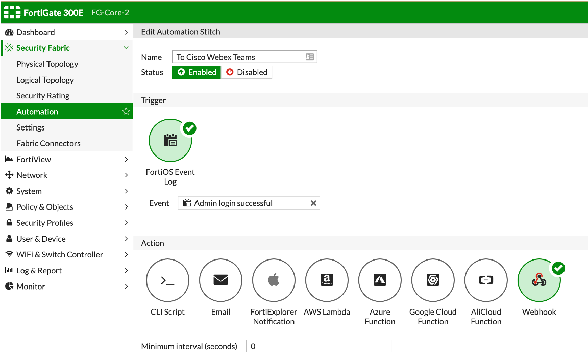This screenshot has width=588, height=364.
Task: Click the Policy & Objects icon
Action: pyautogui.click(x=9, y=206)
